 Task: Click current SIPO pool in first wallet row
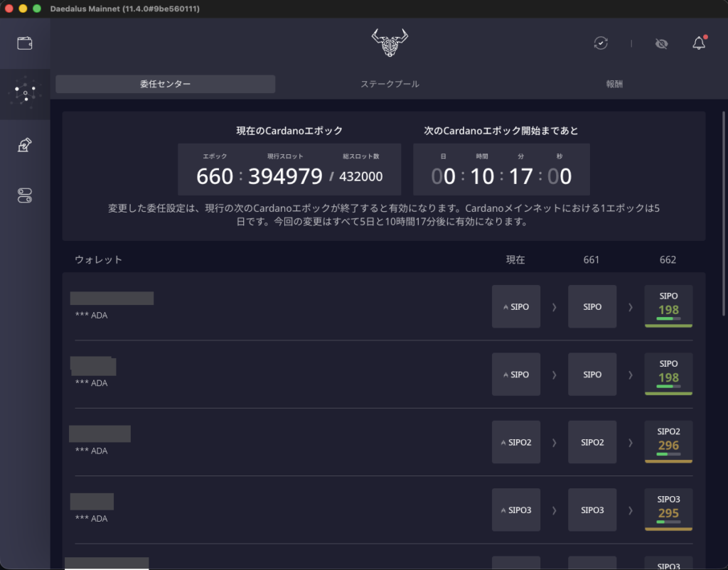(x=516, y=306)
